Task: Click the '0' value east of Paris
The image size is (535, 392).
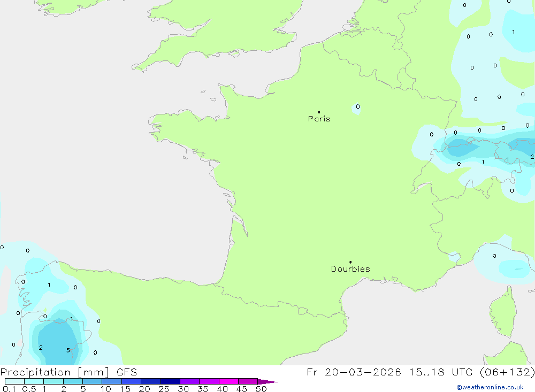Action: click(x=357, y=106)
